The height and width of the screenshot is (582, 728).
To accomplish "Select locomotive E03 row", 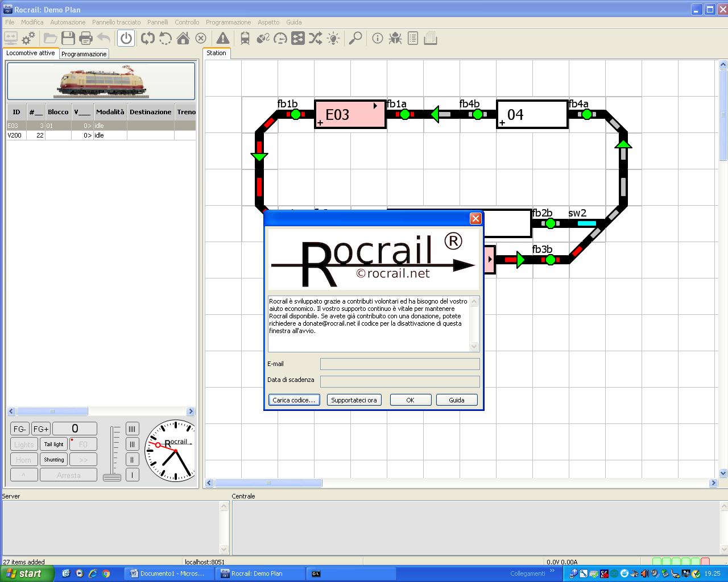I will [x=101, y=126].
